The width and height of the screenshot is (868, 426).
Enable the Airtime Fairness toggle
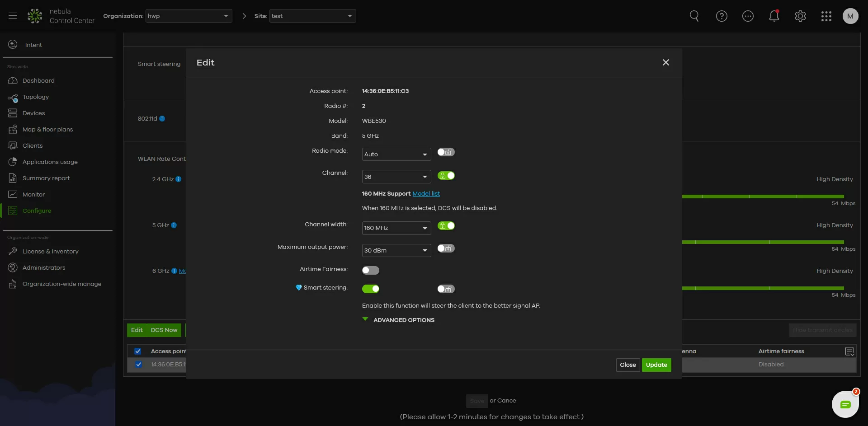click(x=370, y=270)
